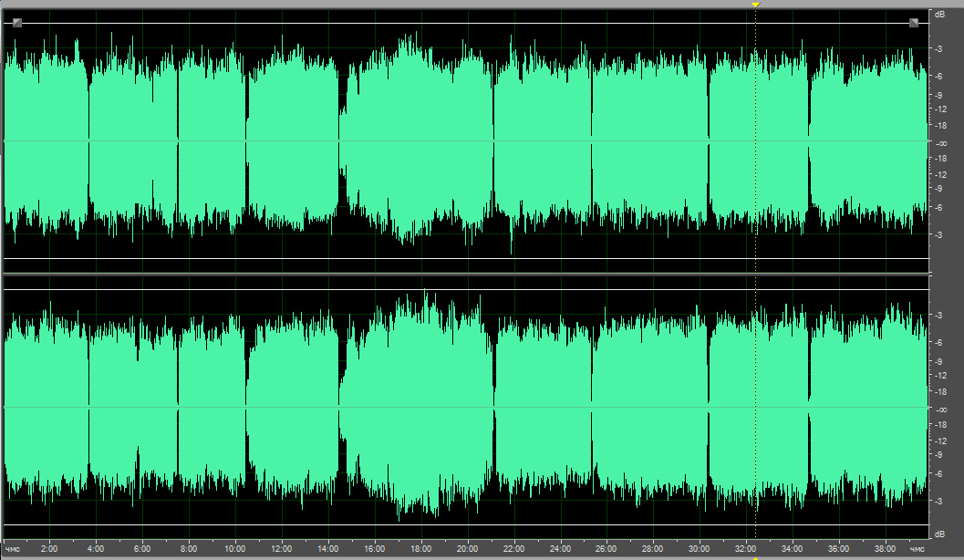Image resolution: width=964 pixels, height=560 pixels.
Task: Click the yellow playhead marker at top
Action: coord(755,5)
